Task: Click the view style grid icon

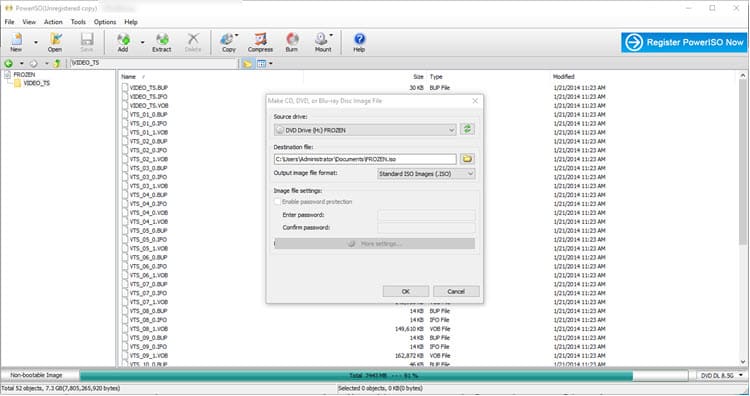Action: pyautogui.click(x=261, y=64)
